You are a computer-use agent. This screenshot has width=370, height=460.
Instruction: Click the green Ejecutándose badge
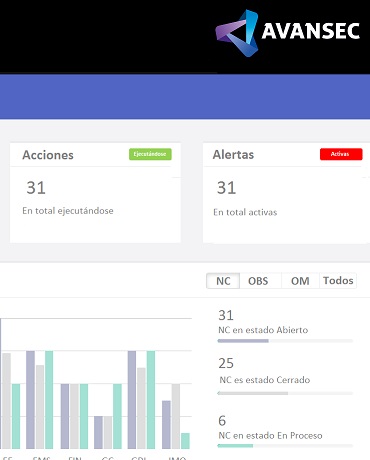(150, 154)
